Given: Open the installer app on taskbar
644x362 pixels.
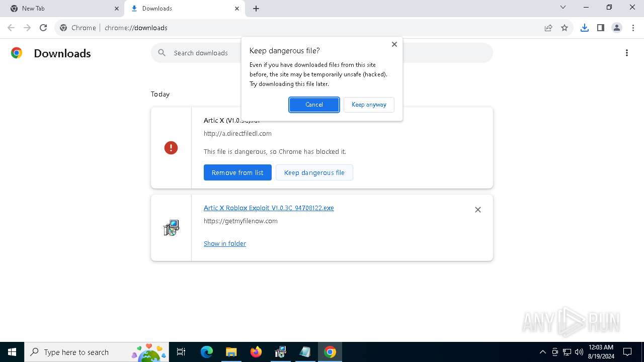Looking at the screenshot, I should [x=281, y=352].
